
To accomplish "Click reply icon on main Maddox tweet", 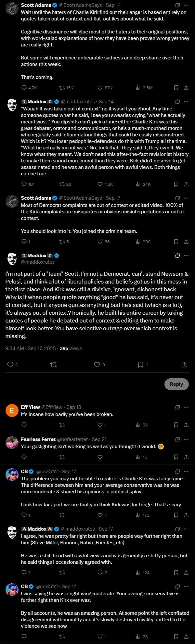I will tap(10, 365).
